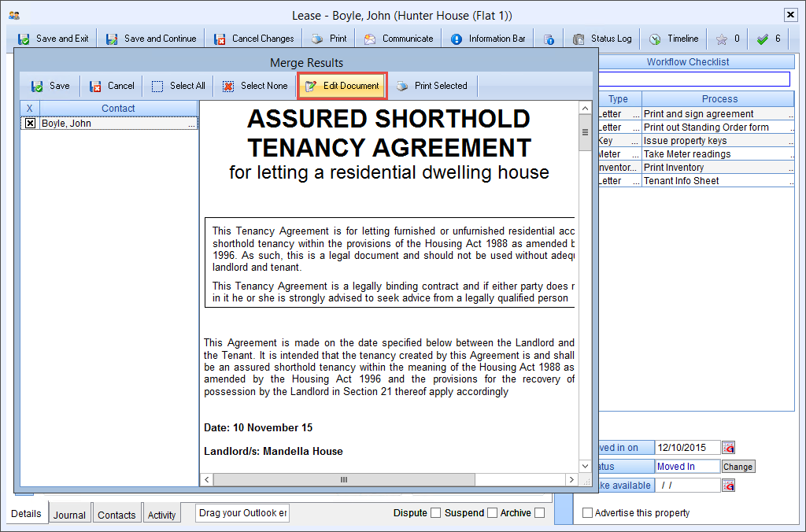
Task: Click Save in the Merge Results toolbar
Action: click(x=50, y=86)
